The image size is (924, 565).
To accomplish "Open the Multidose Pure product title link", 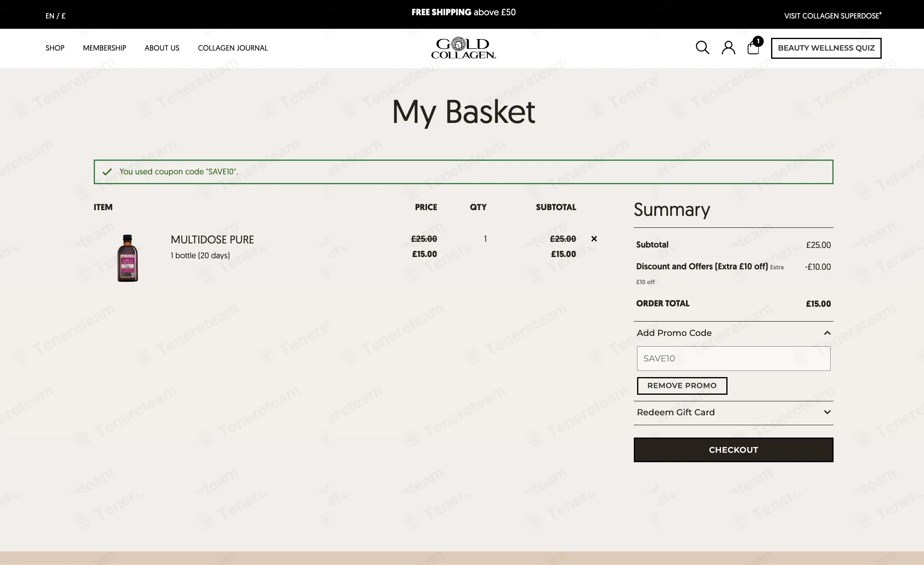I will tap(212, 240).
